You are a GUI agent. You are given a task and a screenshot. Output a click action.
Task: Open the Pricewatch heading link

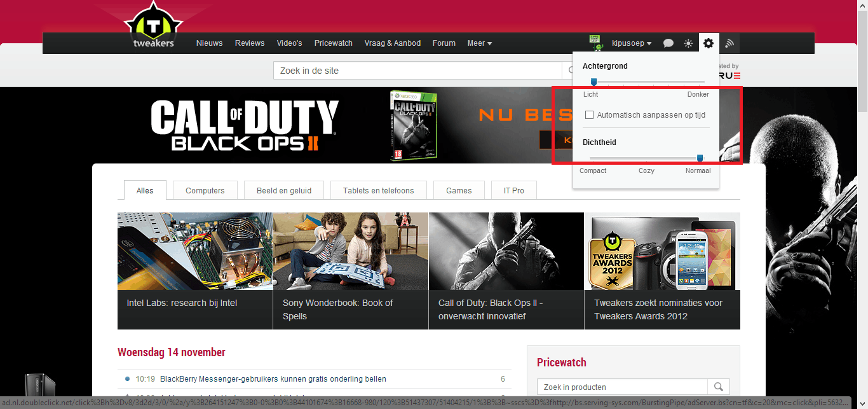pos(562,363)
